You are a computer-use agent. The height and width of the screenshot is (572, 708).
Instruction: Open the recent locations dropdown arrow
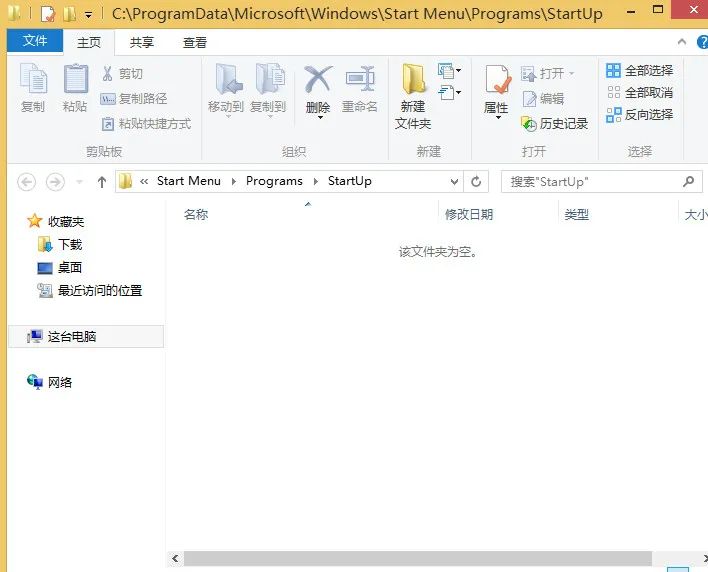click(x=79, y=182)
